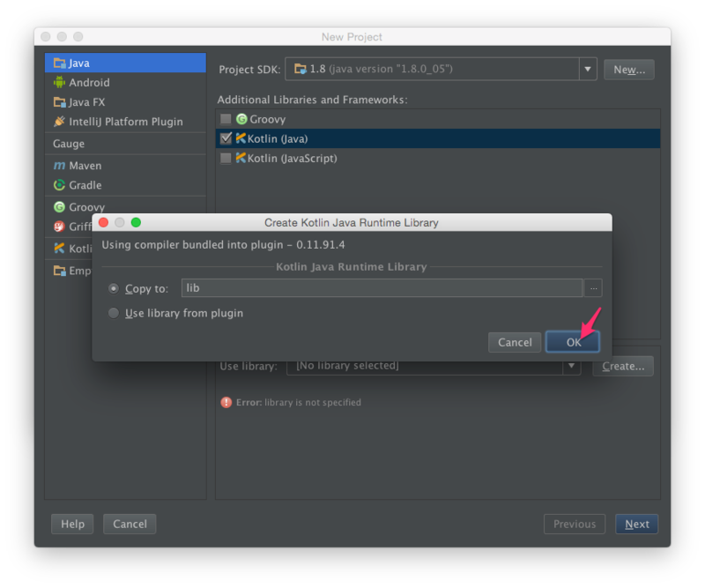
Task: Click the Help button
Action: tap(72, 525)
